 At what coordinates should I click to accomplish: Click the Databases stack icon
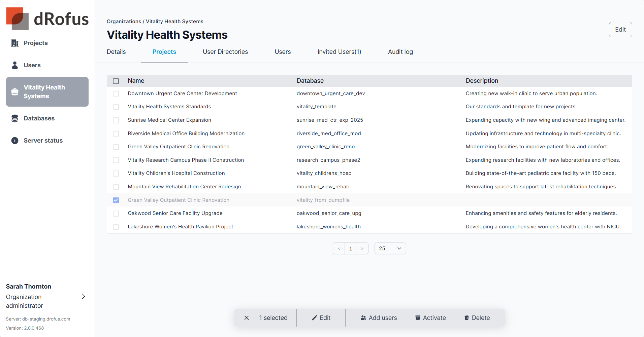pyautogui.click(x=15, y=118)
